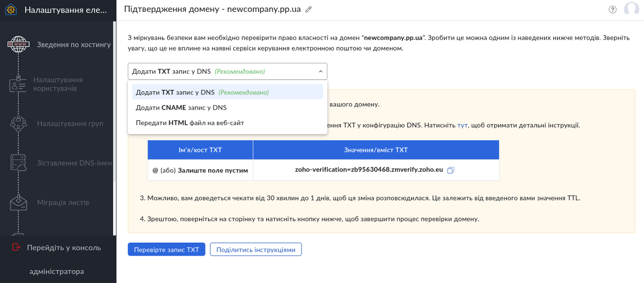Image resolution: width=644 pixels, height=283 pixels.
Task: Click the group setup people icon
Action: (19, 124)
